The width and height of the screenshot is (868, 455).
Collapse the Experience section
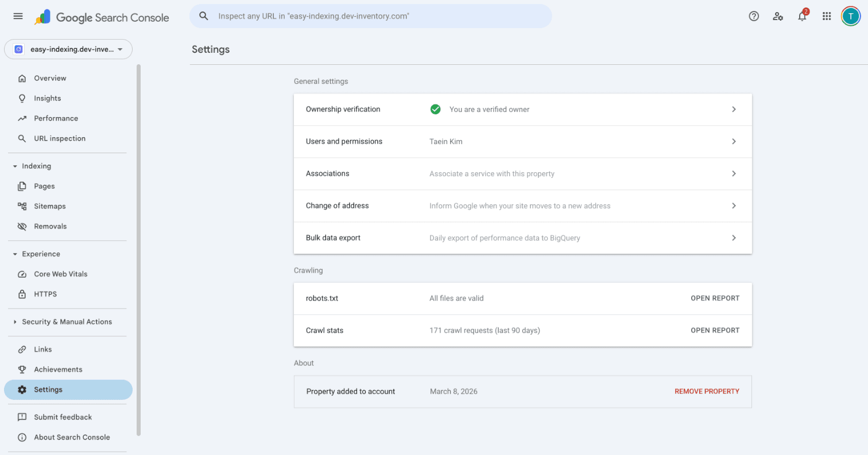[41, 254]
